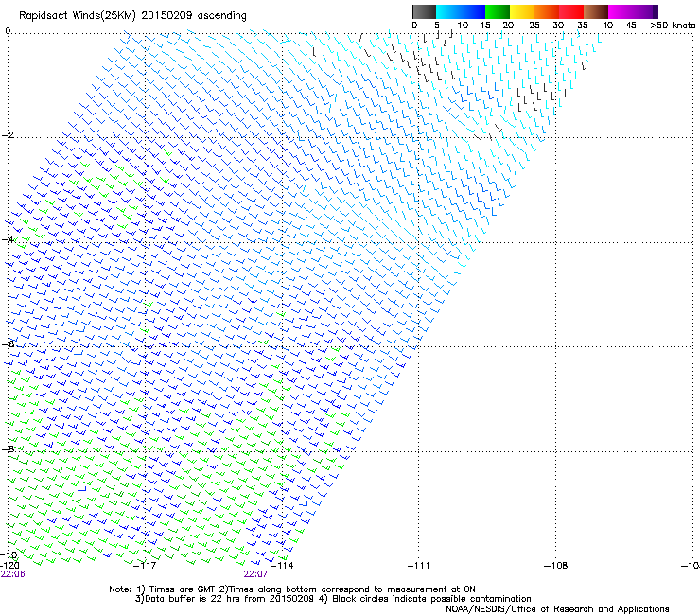700x615 pixels.
Task: Click the legend tick label 45
Action: point(631,26)
